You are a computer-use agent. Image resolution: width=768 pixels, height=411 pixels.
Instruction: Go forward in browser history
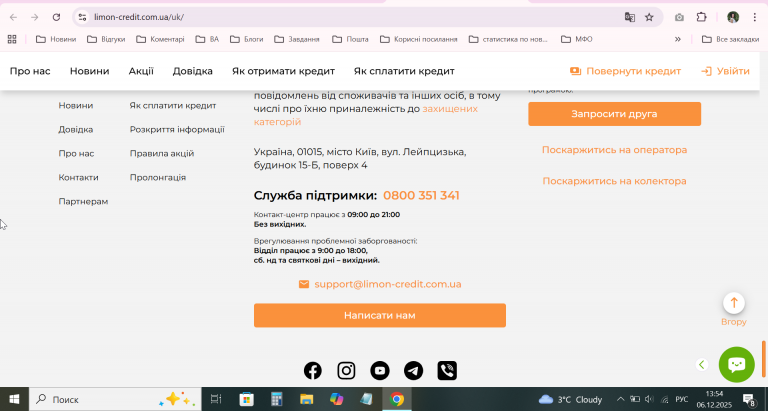35,17
